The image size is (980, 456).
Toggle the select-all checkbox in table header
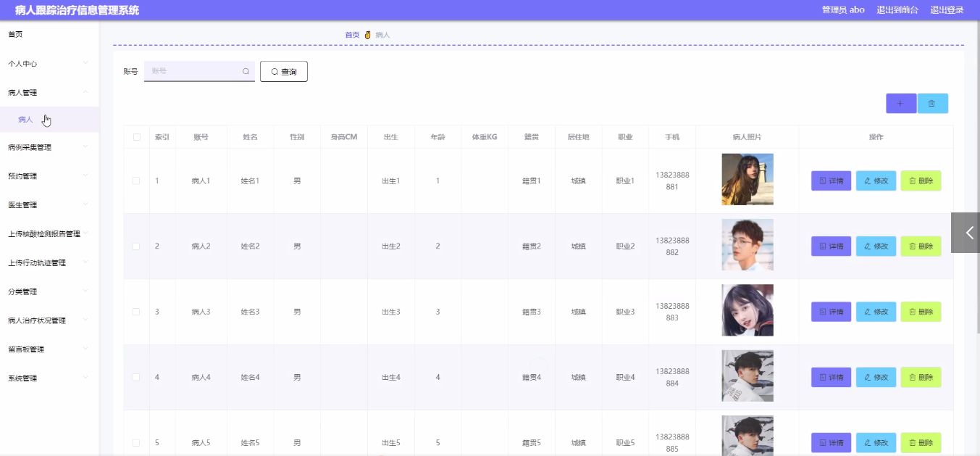pos(136,137)
